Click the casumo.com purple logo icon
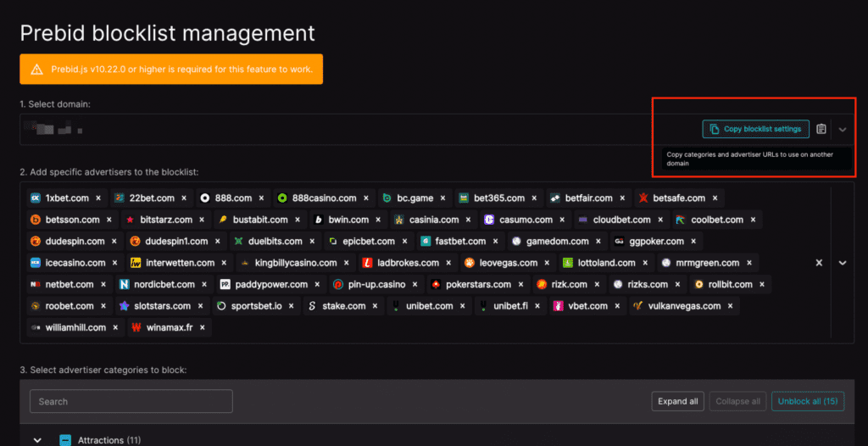The width and height of the screenshot is (868, 446). coord(489,220)
